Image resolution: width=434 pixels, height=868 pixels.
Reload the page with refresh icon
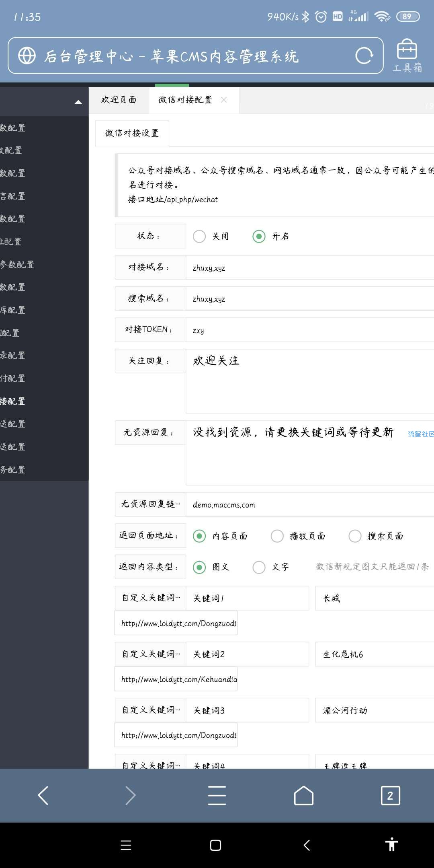click(364, 56)
